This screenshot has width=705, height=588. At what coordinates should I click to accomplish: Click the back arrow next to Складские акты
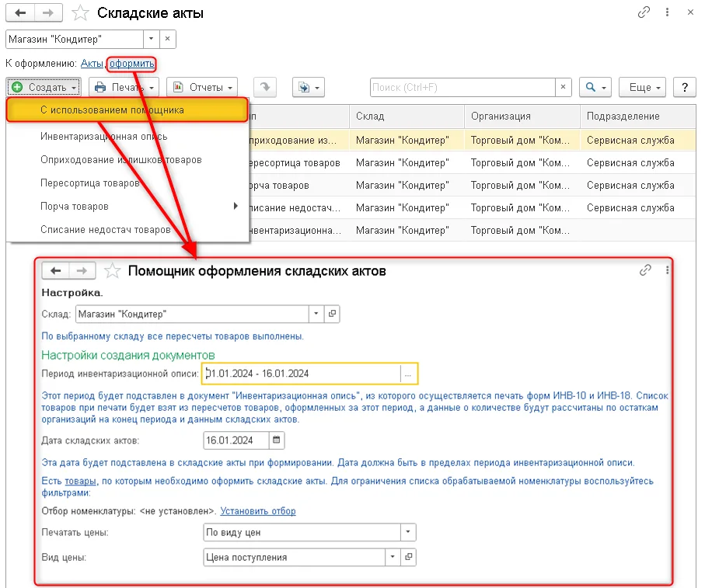(19, 13)
